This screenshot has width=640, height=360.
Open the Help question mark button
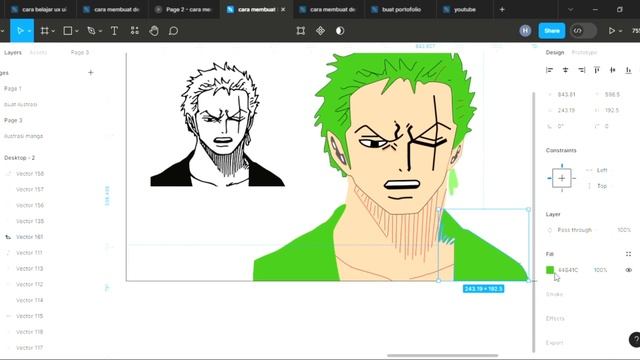tap(635, 340)
